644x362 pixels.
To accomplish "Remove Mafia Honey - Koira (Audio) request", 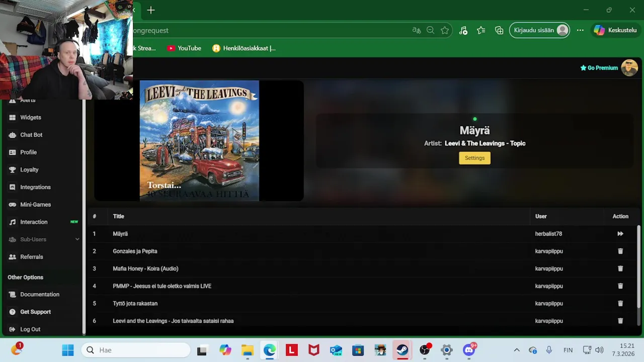I will point(620,268).
